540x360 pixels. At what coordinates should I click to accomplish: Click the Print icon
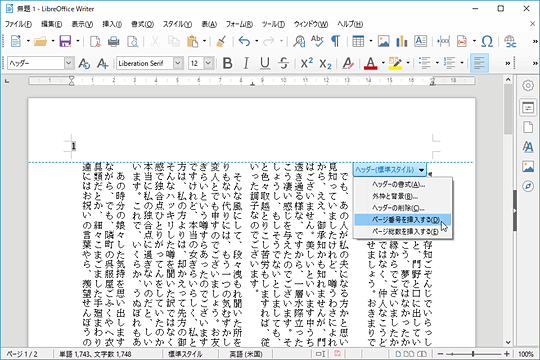113,41
